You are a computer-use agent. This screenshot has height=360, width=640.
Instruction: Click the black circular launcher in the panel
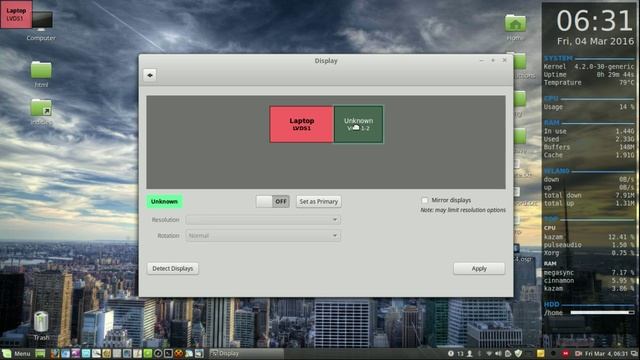click(158, 353)
